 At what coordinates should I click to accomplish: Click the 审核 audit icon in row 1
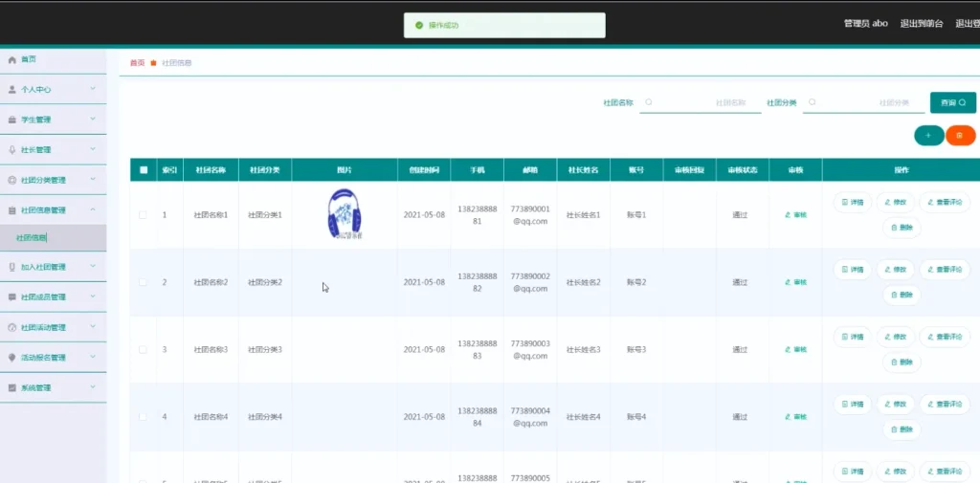794,215
